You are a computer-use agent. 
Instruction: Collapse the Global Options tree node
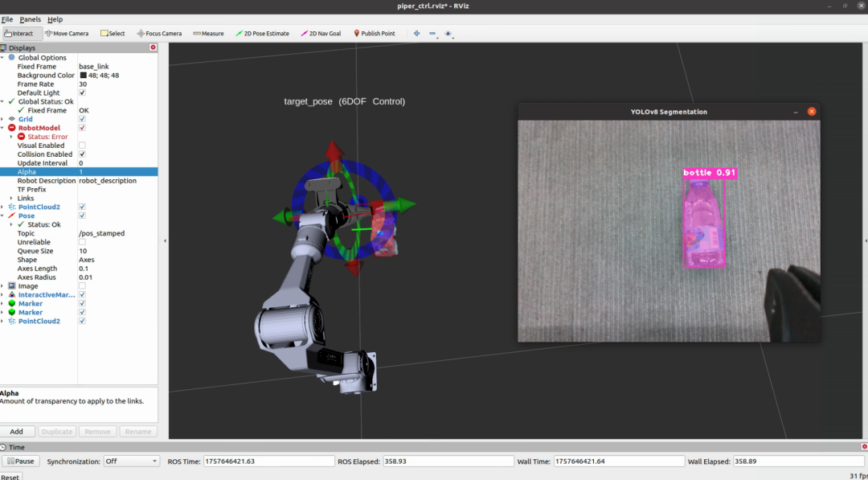[2, 58]
